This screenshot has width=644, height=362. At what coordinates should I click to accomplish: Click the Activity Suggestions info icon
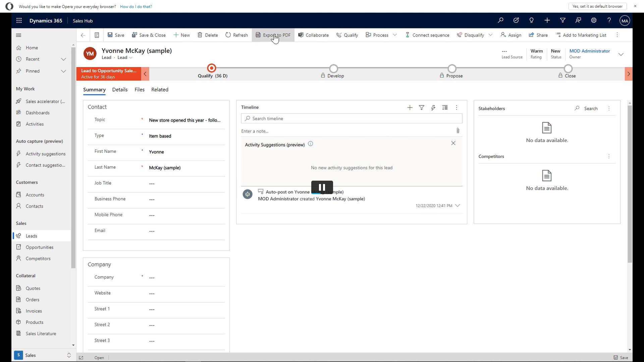coord(311,144)
